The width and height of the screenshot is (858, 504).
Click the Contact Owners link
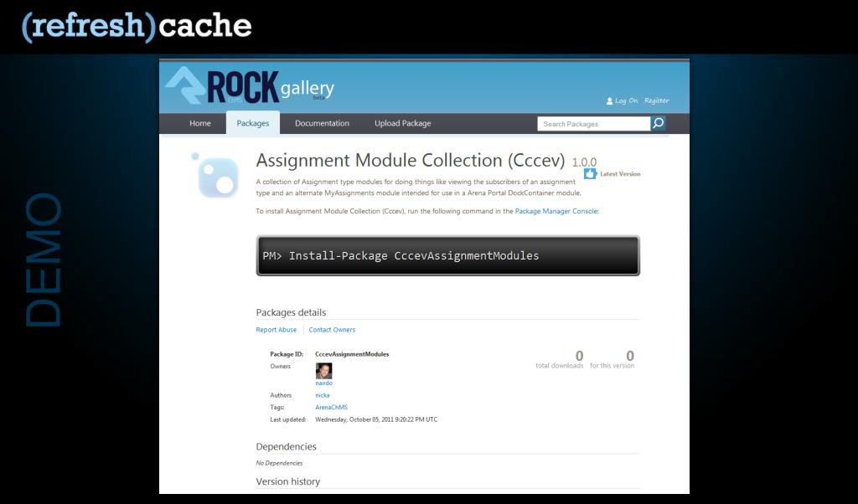click(x=332, y=330)
